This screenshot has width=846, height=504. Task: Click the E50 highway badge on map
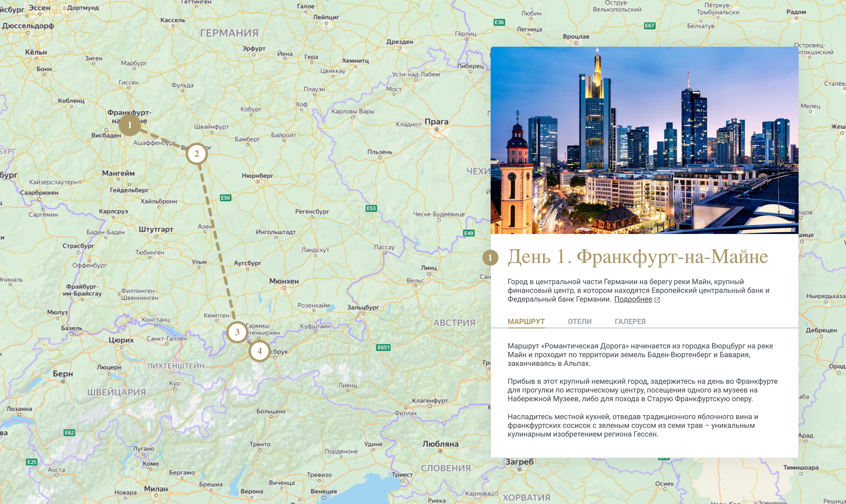(x=225, y=198)
